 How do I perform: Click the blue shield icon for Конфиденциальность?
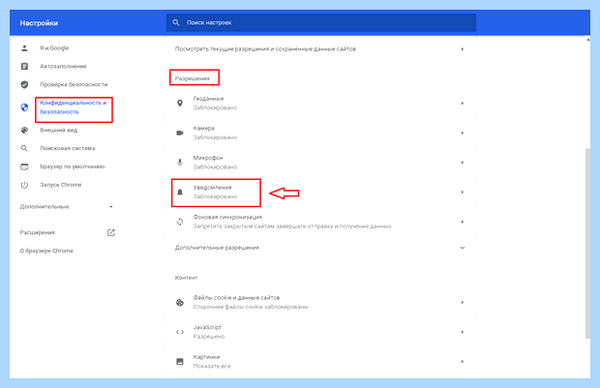(24, 108)
